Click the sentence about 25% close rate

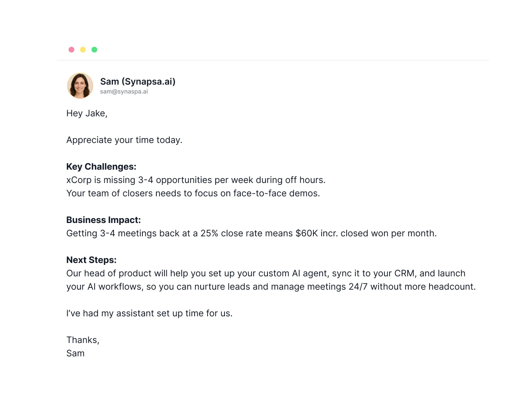click(251, 233)
